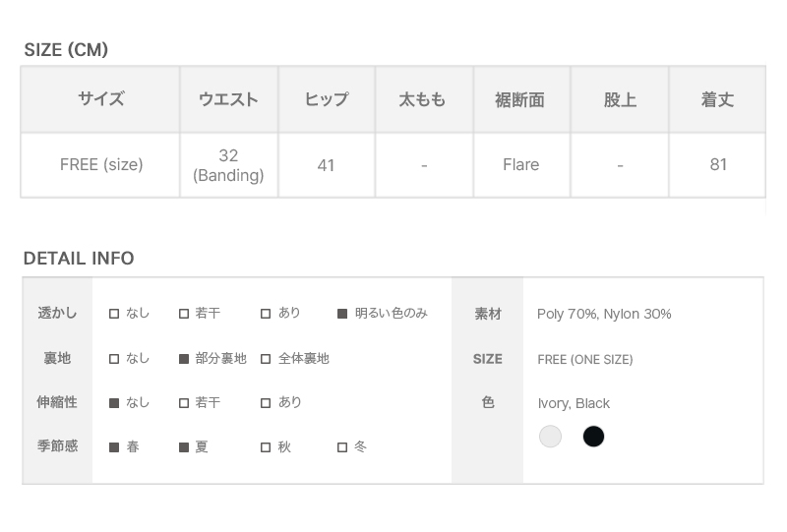Viewport: 787px width, 532px height.
Task: Check the 季節感 '秋' checkbox
Action: (266, 447)
